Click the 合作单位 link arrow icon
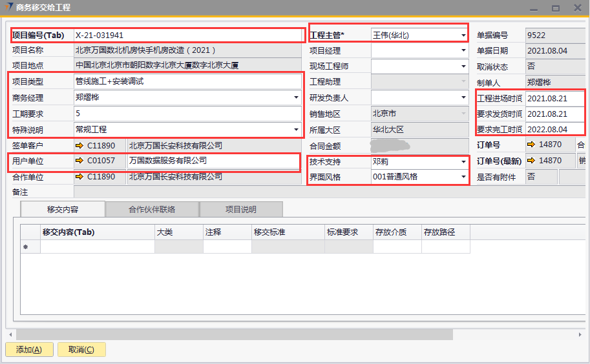The width and height of the screenshot is (590, 364). 79,176
